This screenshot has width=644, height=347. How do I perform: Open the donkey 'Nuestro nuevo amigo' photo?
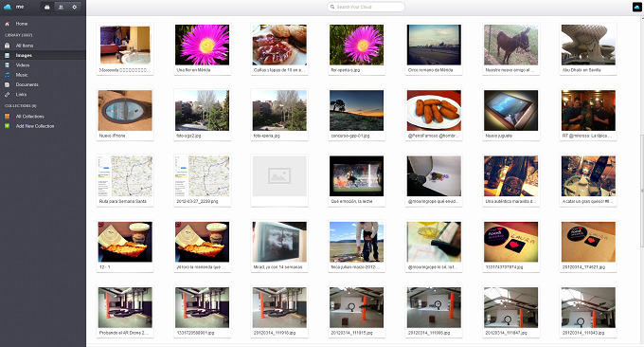pos(510,45)
